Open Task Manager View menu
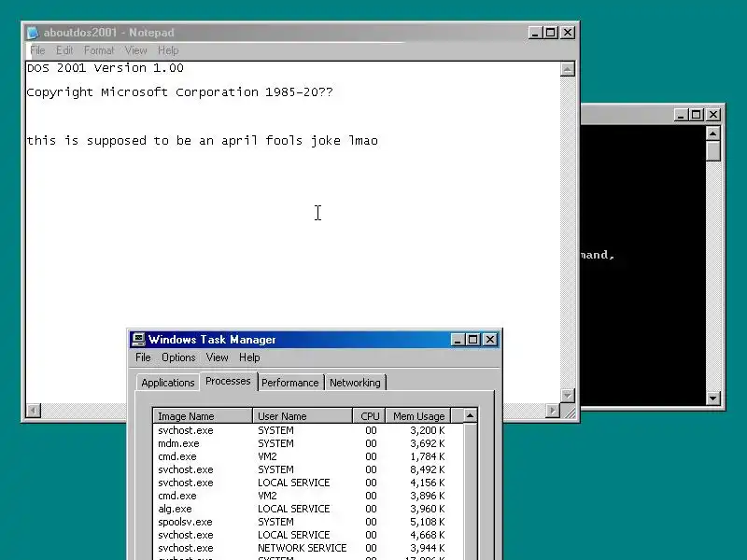The width and height of the screenshot is (747, 560). point(217,357)
